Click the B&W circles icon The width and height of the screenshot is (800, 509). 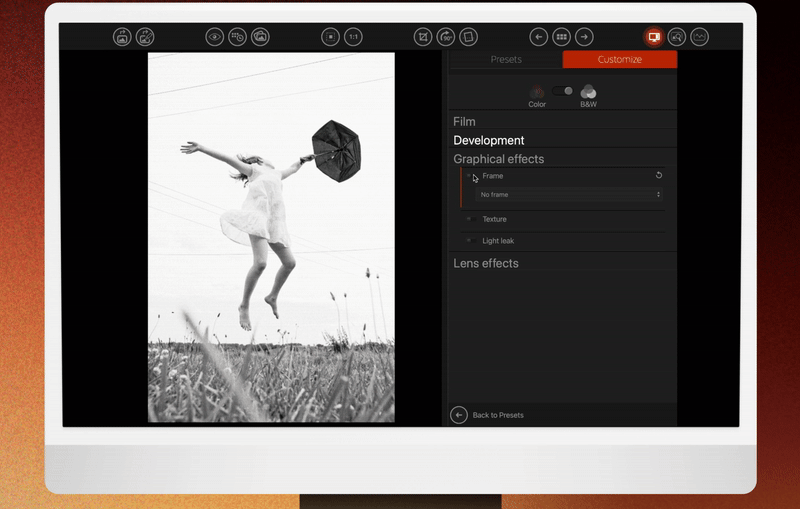(588, 92)
